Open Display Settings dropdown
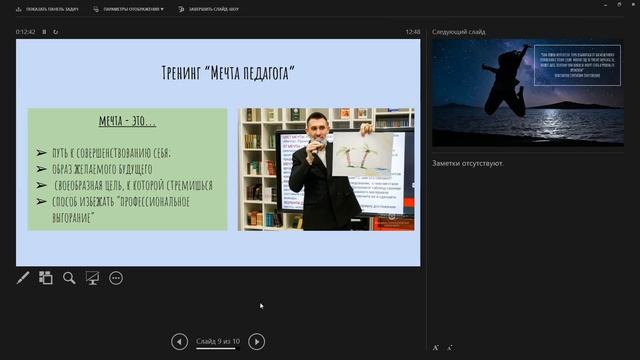Image resolution: width=640 pixels, height=360 pixels. [129, 9]
